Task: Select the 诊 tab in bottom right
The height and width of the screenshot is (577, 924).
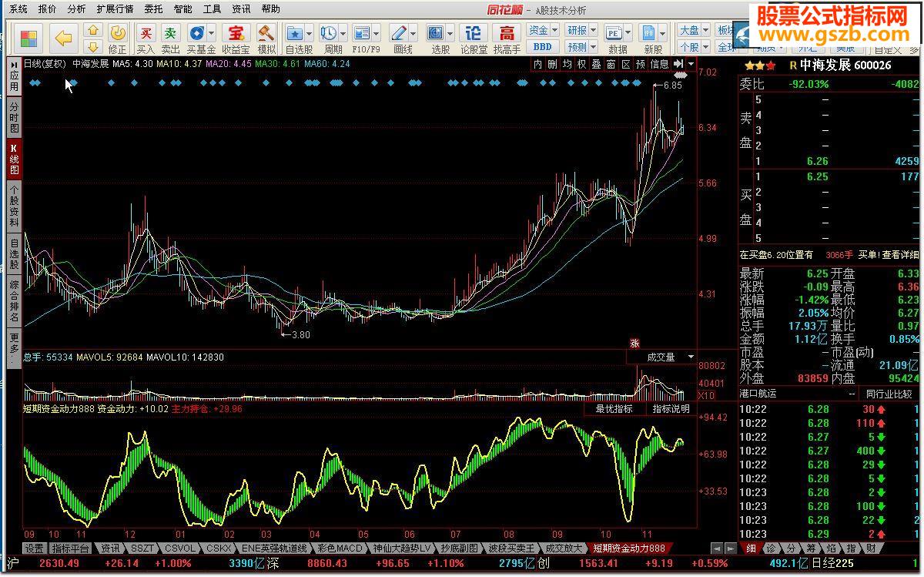Action: (x=771, y=548)
